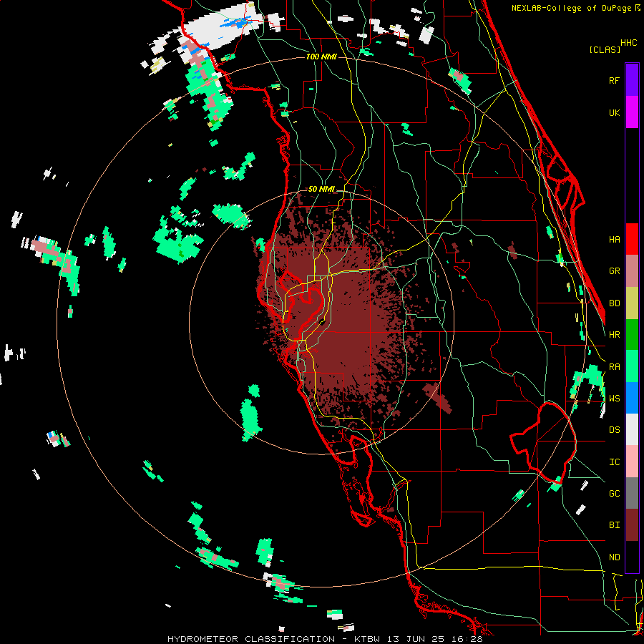644x644 pixels.
Task: Click the ND legend label
Action: coord(614,557)
